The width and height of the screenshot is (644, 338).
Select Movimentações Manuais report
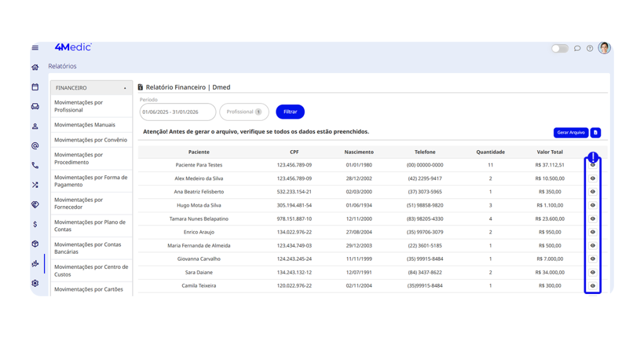85,125
